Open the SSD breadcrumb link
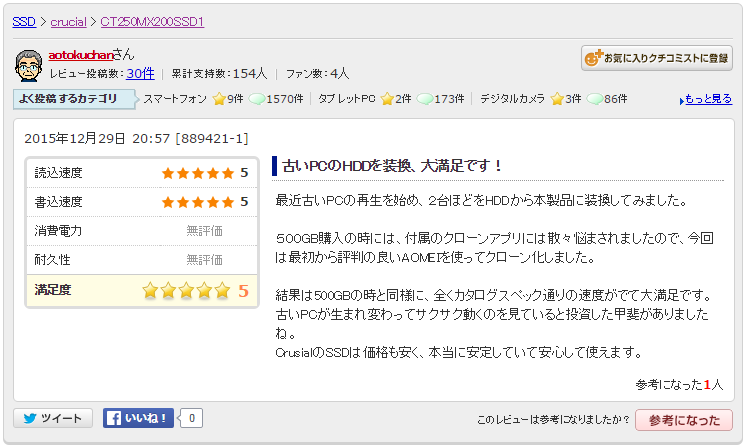Image resolution: width=746 pixels, height=448 pixels. [24, 22]
